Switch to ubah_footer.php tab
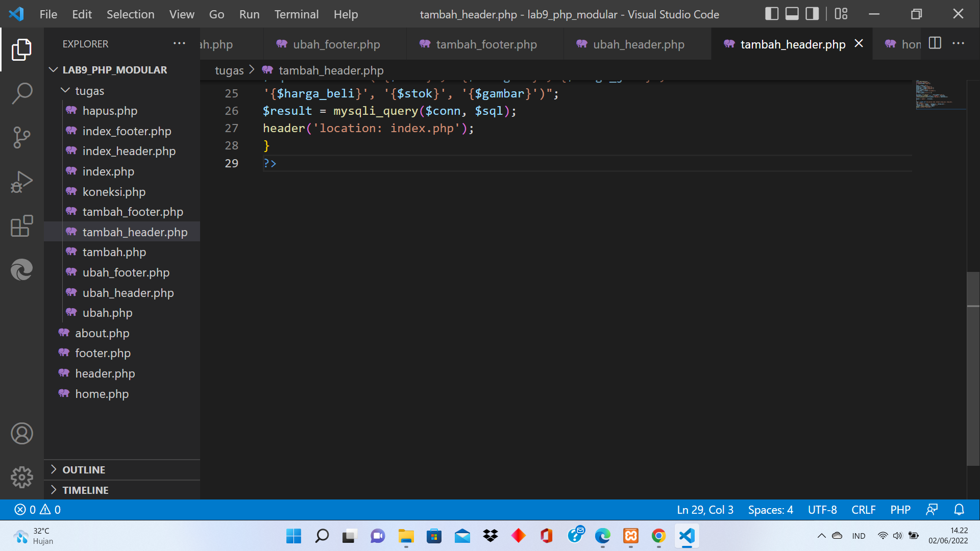 pyautogui.click(x=335, y=44)
